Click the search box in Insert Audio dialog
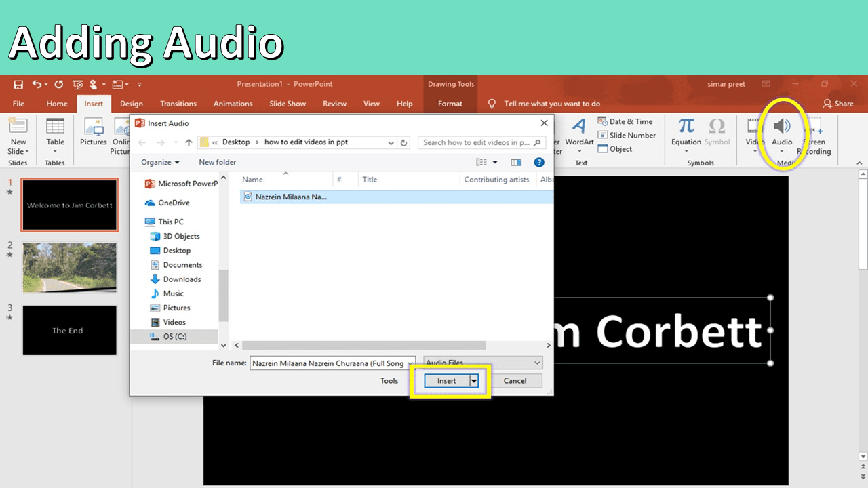 point(481,143)
